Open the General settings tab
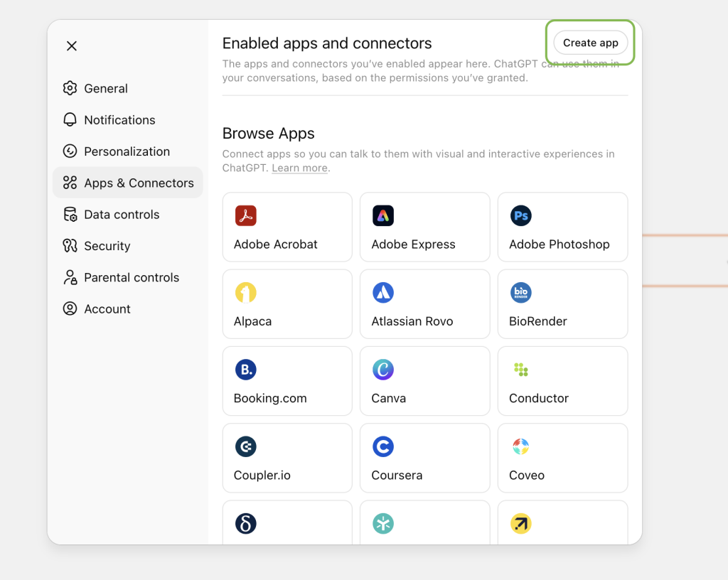This screenshot has height=580, width=728. pos(105,89)
